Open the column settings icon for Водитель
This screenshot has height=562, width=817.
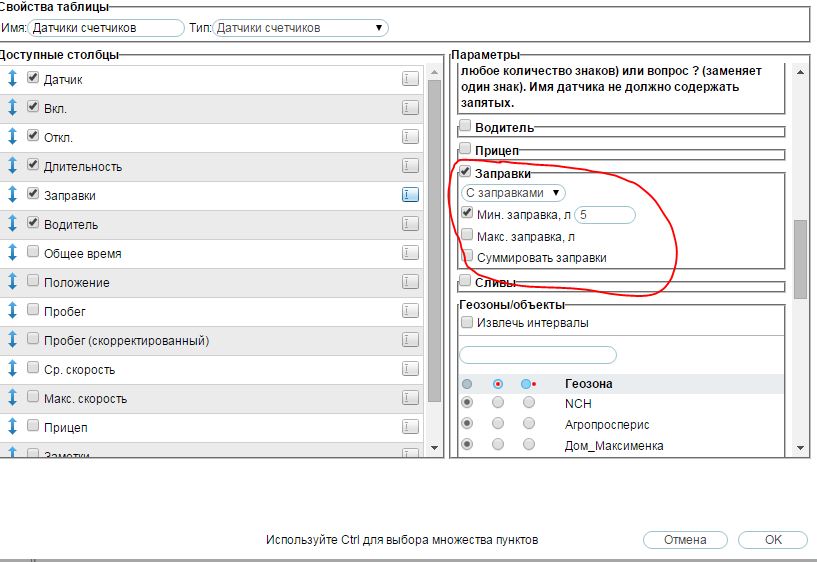click(x=410, y=224)
